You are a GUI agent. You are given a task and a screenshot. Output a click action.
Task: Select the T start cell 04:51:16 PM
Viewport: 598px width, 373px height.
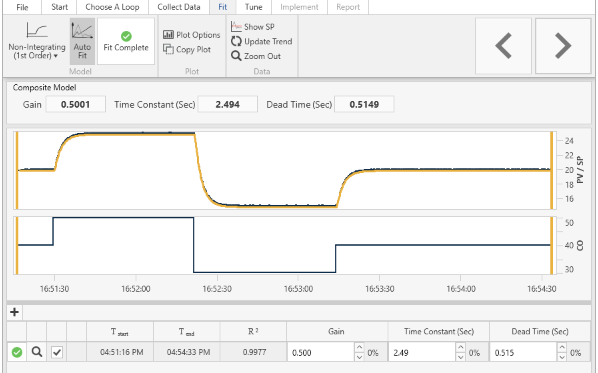point(120,352)
